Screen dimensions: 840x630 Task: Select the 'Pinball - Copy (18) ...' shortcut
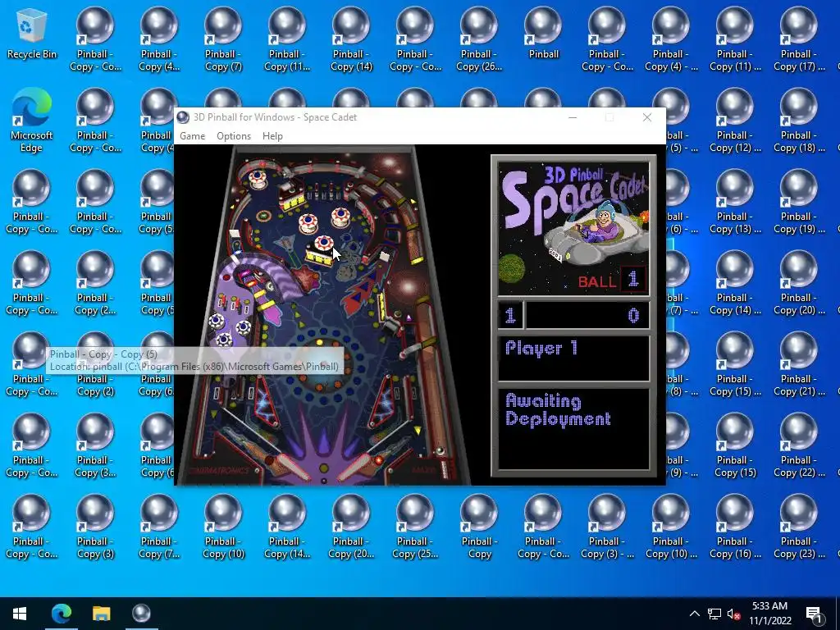[x=799, y=121]
